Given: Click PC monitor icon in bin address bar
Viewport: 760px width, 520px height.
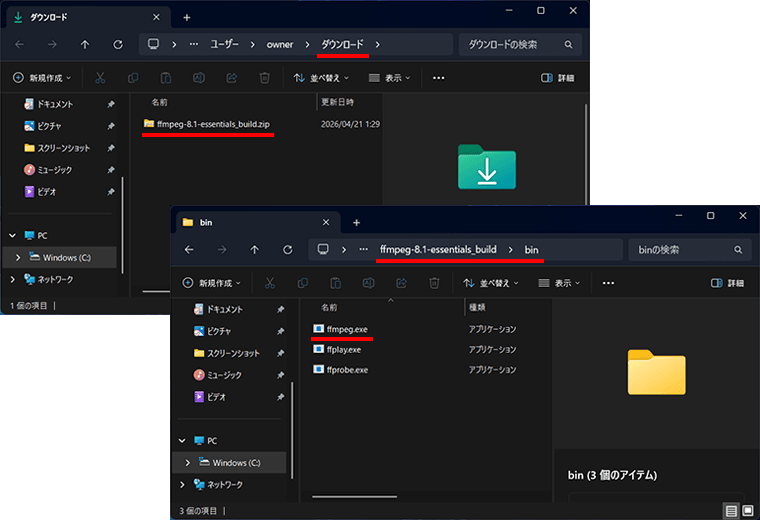Looking at the screenshot, I should (323, 249).
